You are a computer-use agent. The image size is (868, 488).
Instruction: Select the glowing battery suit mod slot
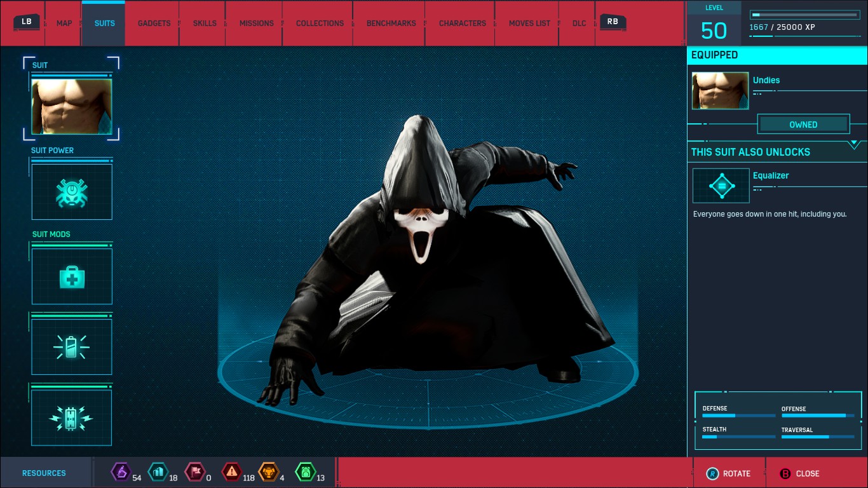[72, 347]
